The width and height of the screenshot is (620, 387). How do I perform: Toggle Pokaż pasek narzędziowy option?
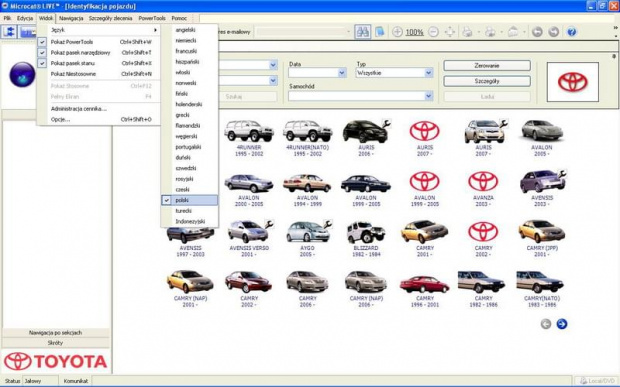pos(98,53)
